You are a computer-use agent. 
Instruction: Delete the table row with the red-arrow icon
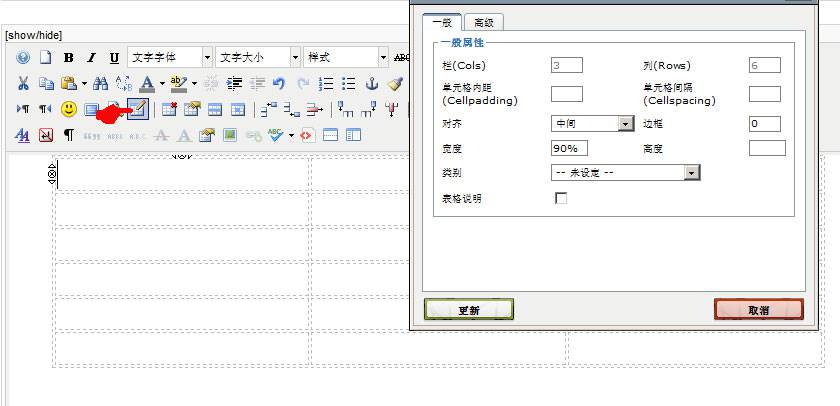314,109
